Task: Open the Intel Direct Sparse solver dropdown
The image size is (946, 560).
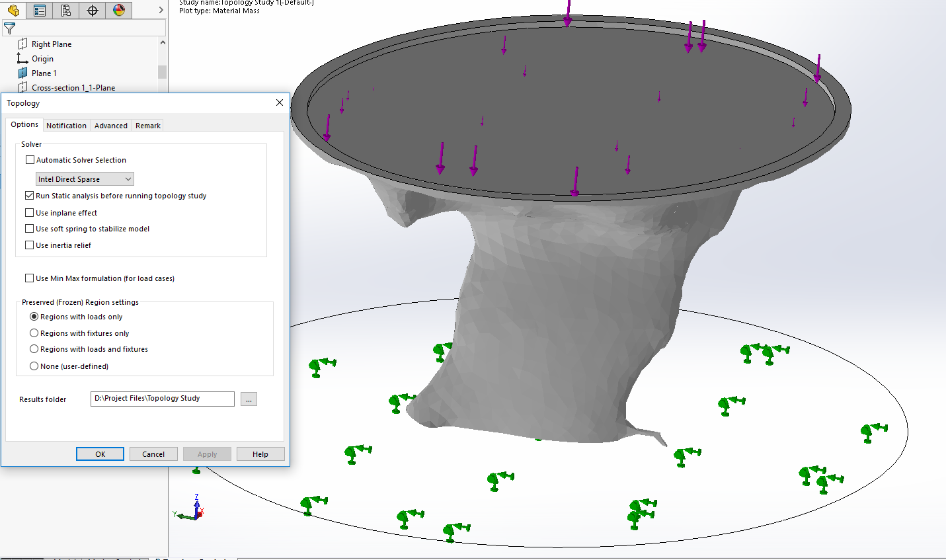Action: coord(85,179)
